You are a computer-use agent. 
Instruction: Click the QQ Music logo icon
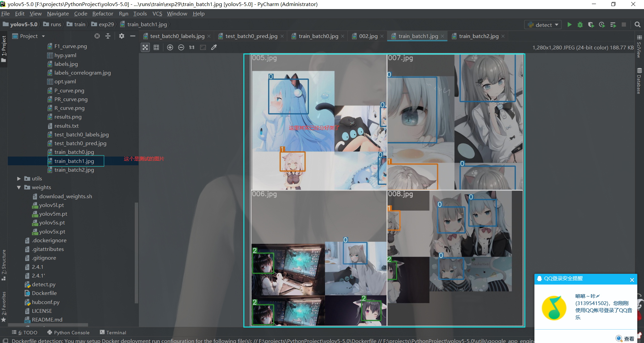(554, 308)
